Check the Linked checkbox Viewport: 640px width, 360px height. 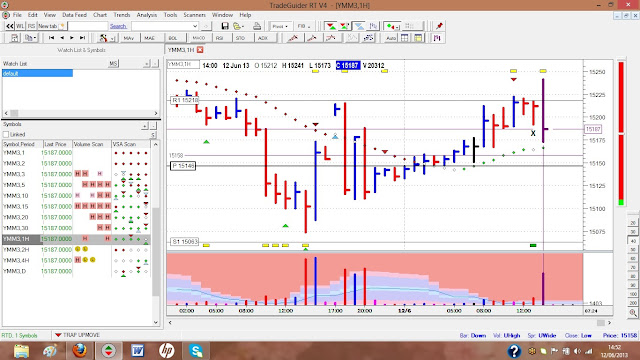click(x=6, y=134)
